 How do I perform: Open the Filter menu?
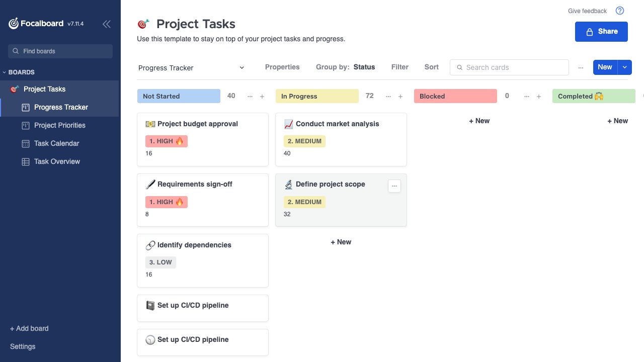pos(400,67)
